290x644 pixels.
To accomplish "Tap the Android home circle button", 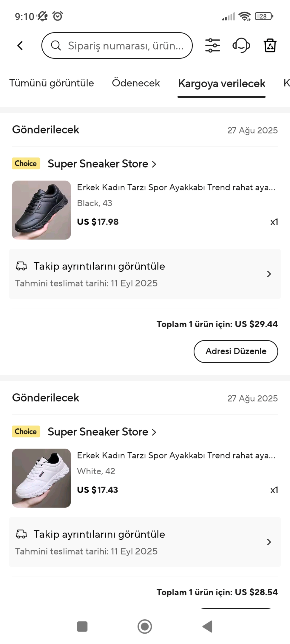I will pyautogui.click(x=145, y=626).
